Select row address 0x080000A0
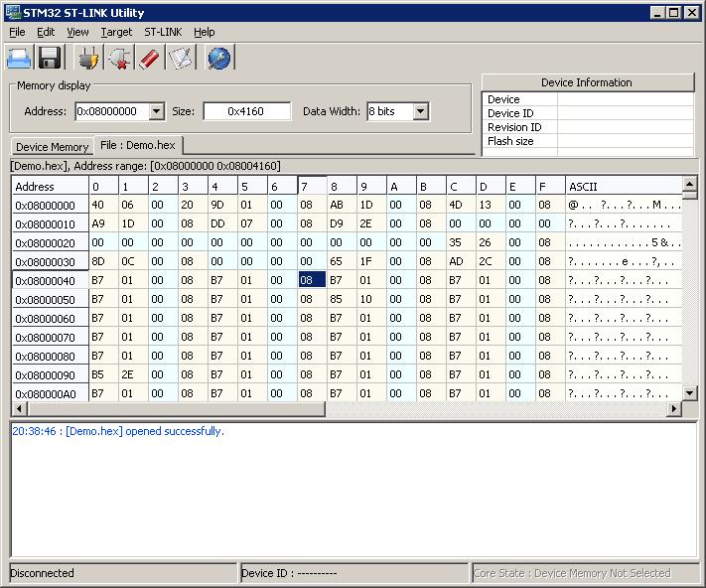The height and width of the screenshot is (588, 706). tap(50, 393)
